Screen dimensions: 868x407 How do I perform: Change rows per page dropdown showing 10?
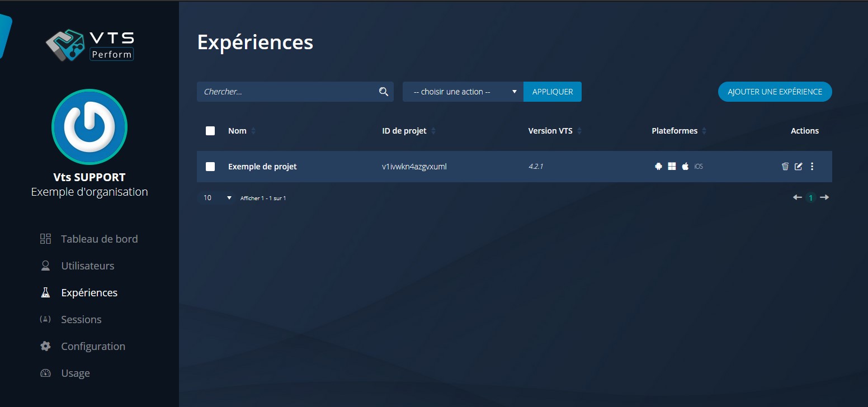217,198
